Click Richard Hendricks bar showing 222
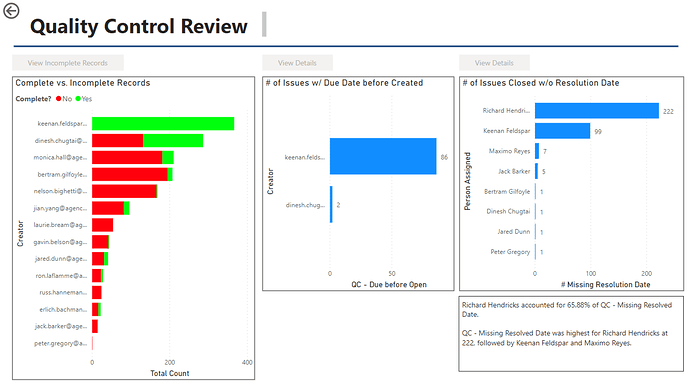Screen dimensions: 690x389 click(597, 111)
